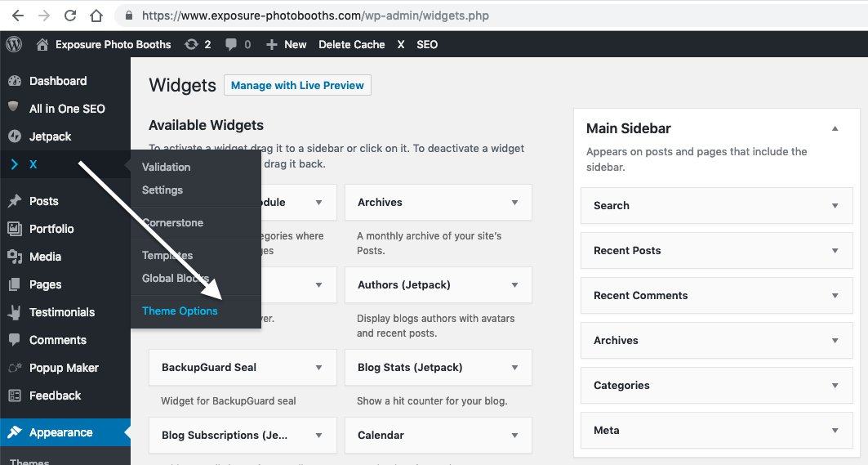Expand the Authors (Jetpack) widget arrow
Screen dimensions: 868x465
point(514,285)
